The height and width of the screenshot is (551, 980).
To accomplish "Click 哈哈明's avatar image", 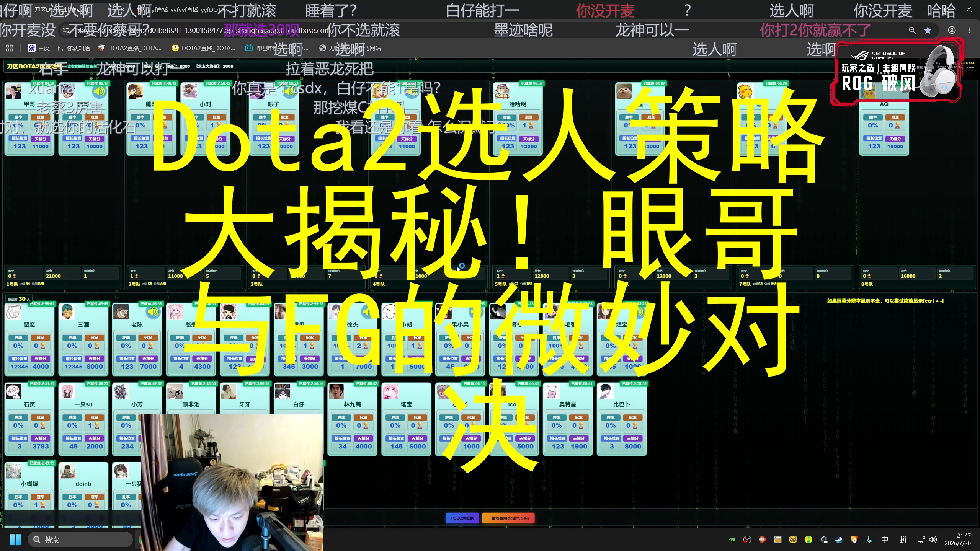I will [x=501, y=91].
